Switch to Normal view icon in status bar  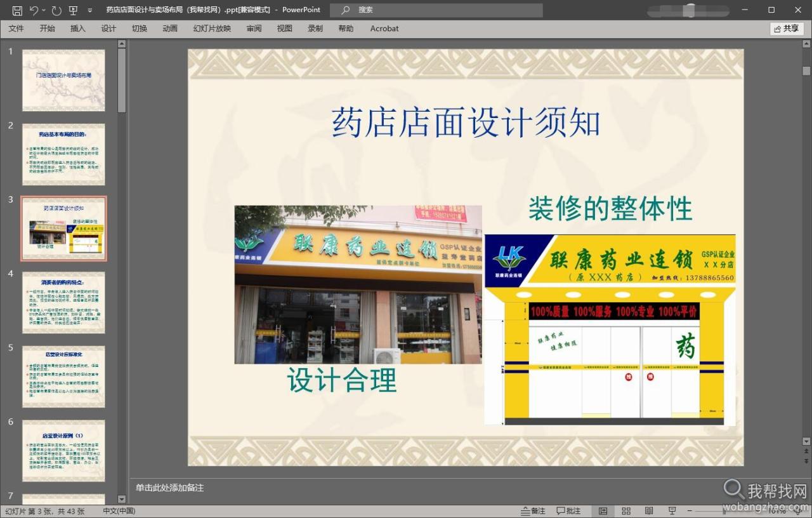pos(603,511)
